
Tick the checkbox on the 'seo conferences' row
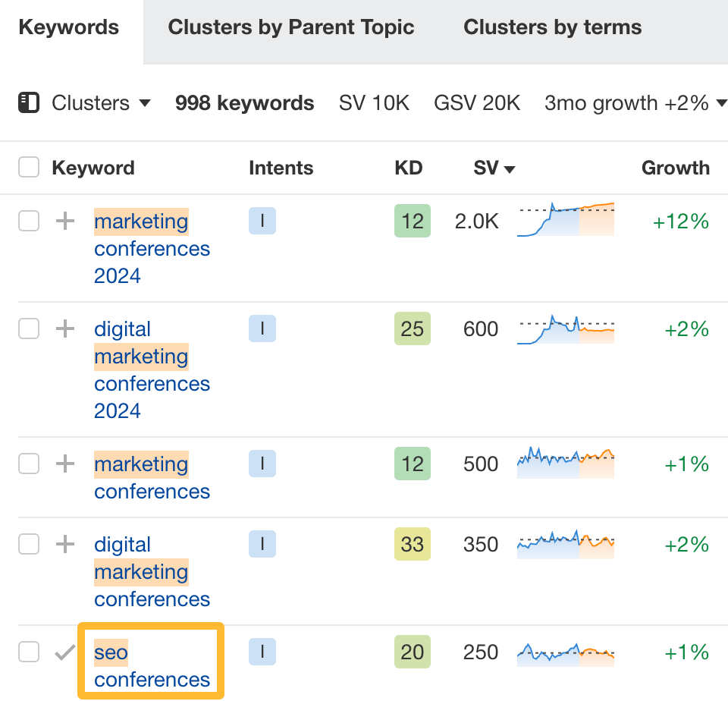28,651
